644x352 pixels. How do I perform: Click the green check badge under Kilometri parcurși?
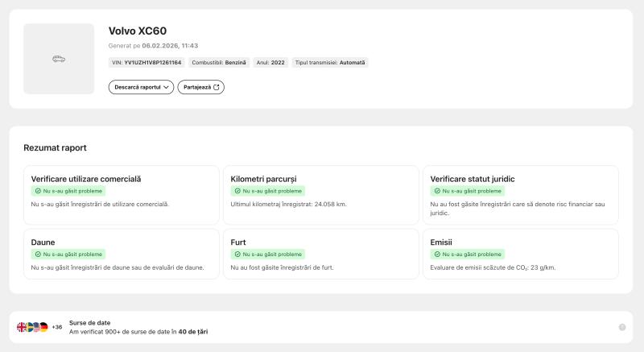click(x=268, y=191)
